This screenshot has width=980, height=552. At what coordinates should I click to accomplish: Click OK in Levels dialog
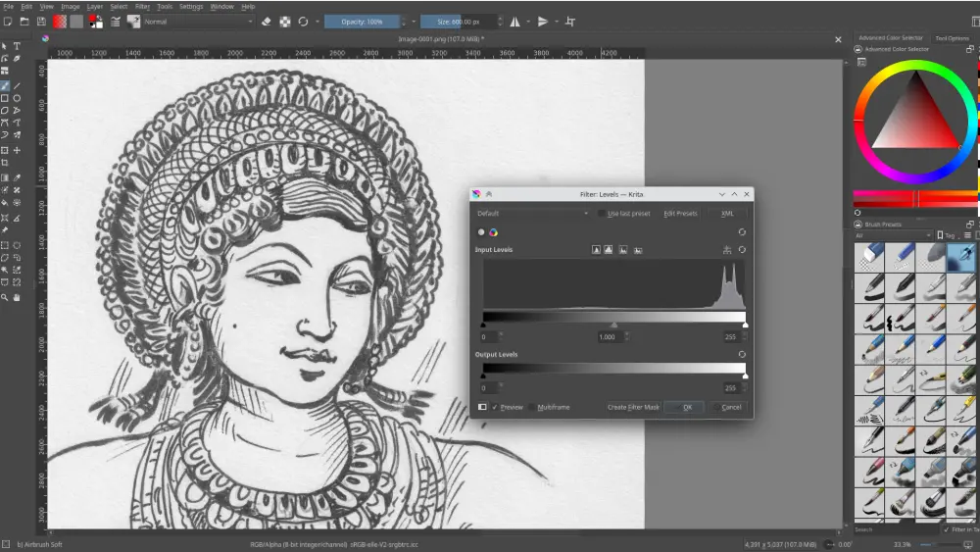tap(684, 407)
